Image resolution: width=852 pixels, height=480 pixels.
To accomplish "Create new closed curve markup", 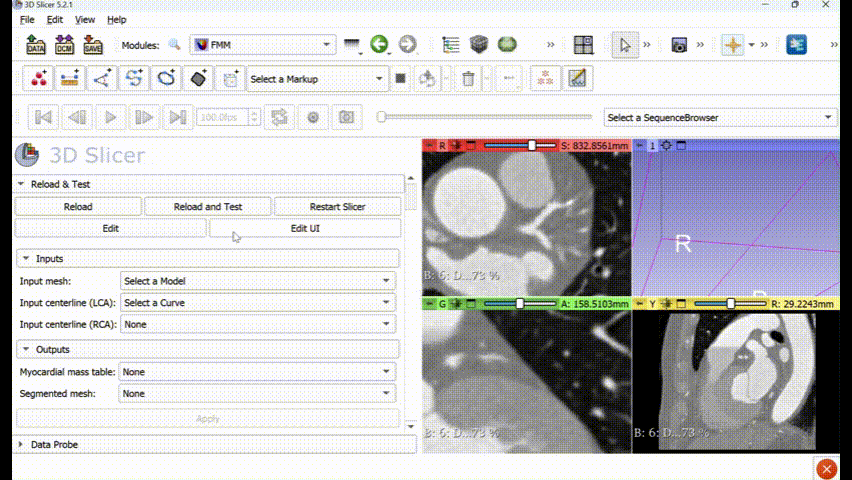I will click(x=166, y=79).
